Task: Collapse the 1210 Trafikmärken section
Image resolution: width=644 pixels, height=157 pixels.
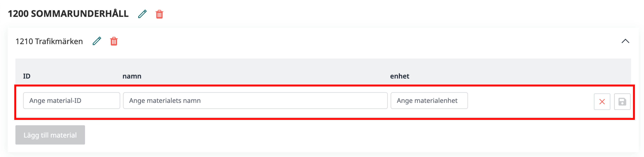Action: pos(625,41)
